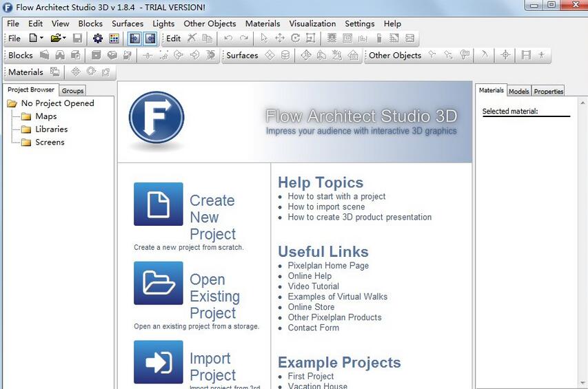Click the rotate icon in Materials toolbar
The width and height of the screenshot is (588, 389).
(91, 72)
